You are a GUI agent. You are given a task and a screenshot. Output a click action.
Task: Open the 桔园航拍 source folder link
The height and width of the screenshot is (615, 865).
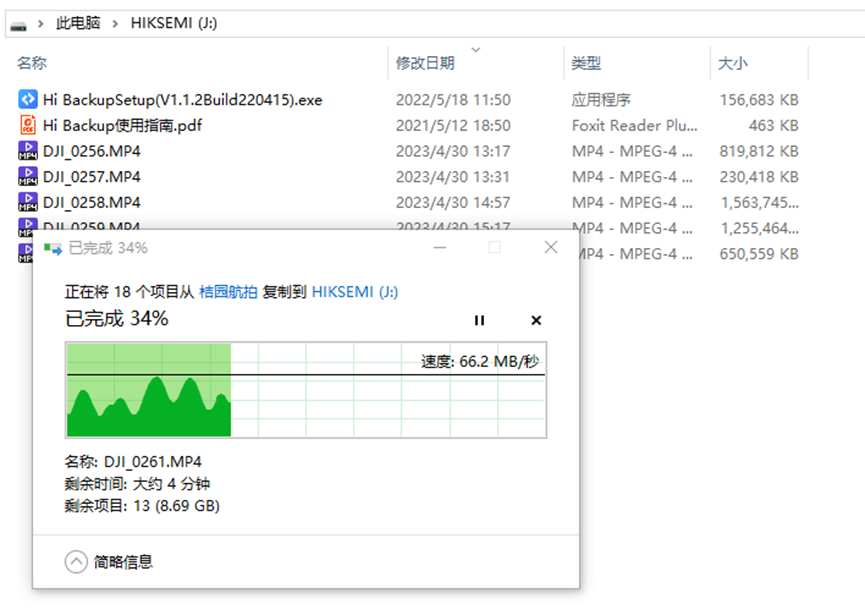click(228, 291)
